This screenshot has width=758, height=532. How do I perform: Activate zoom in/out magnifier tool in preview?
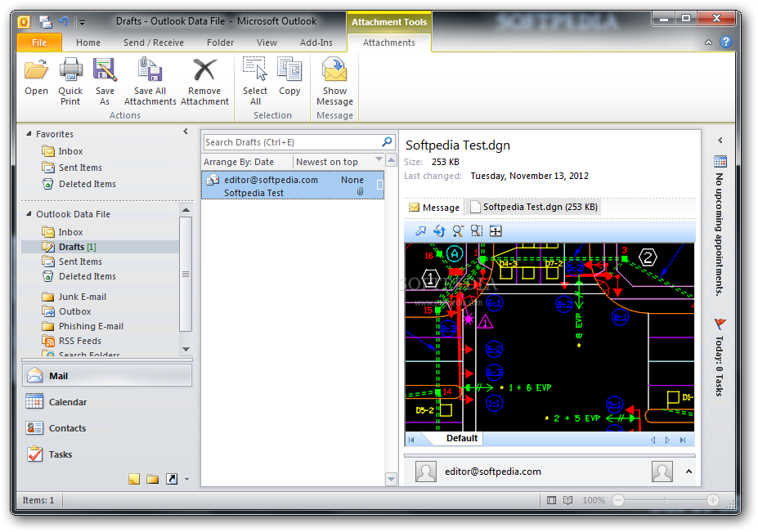(458, 231)
